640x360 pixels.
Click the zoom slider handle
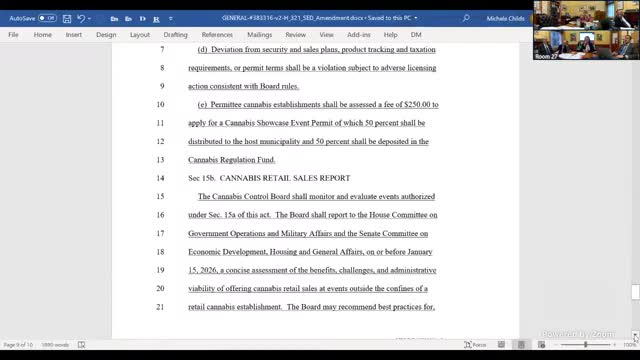(x=586, y=345)
